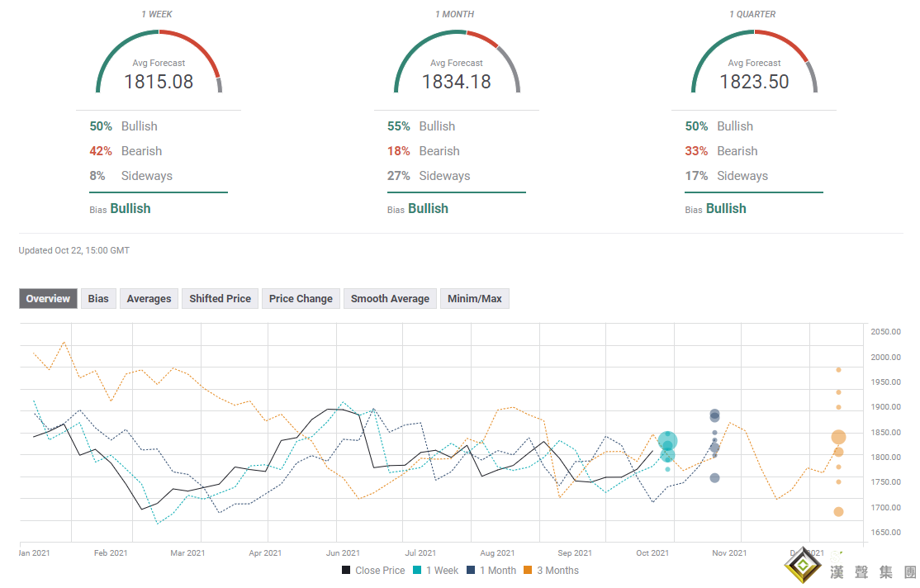Click the orange 3 Months legend swatch
Viewport: 920px width, 588px height.
(x=530, y=570)
